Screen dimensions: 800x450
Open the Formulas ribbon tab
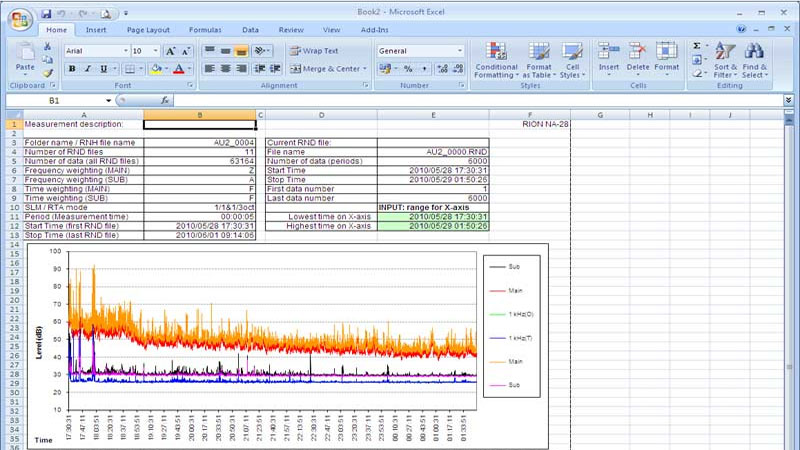205,31
